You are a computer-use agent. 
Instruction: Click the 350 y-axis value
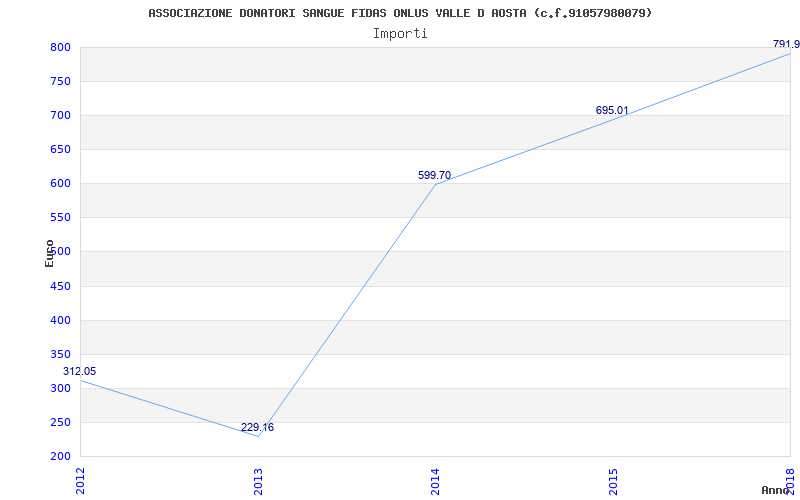coord(60,355)
